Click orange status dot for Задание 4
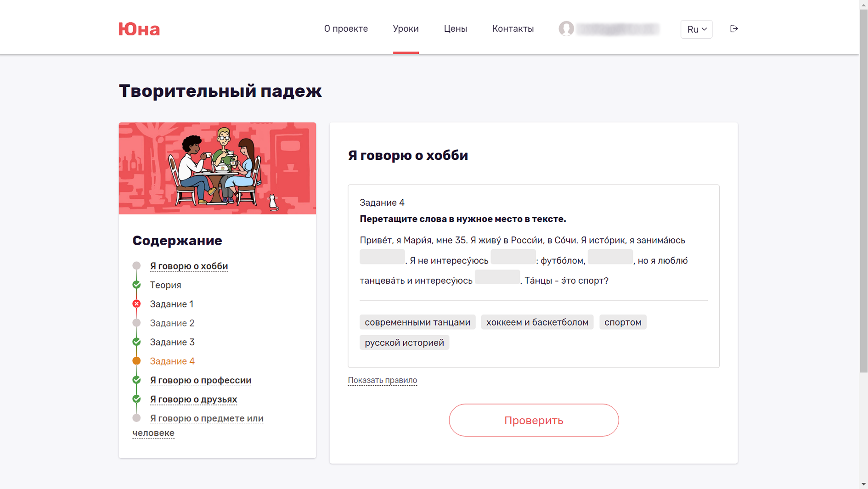Screen dimensions: 868x489 (x=136, y=361)
